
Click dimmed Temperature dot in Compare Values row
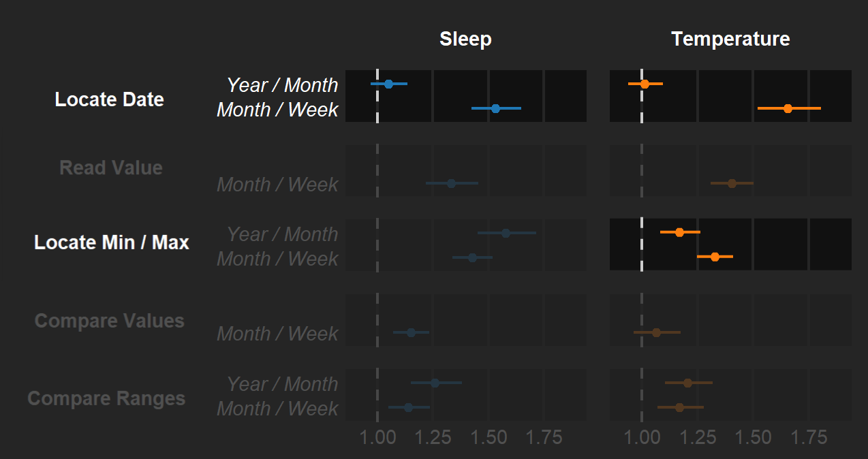[656, 332]
